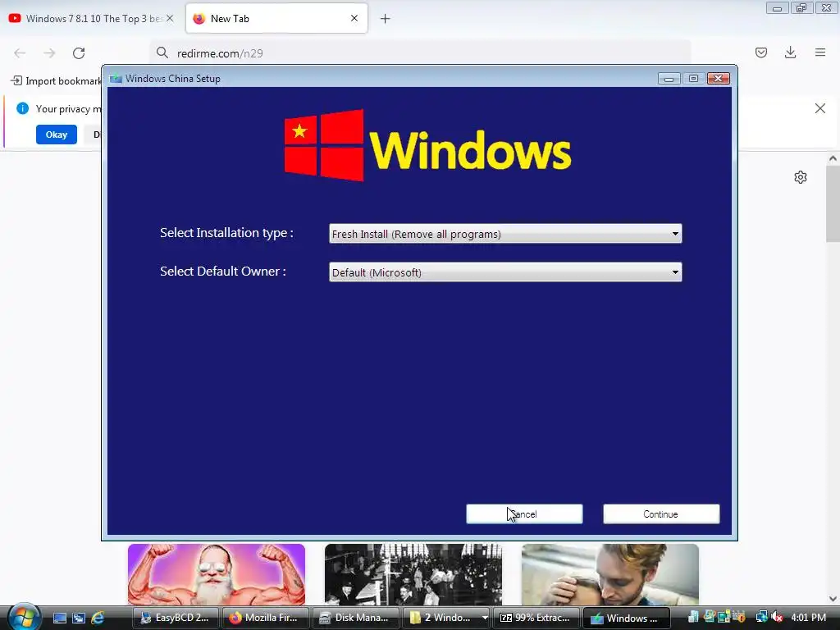This screenshot has height=630, width=840.
Task: Click the network tray icon
Action: (761, 617)
